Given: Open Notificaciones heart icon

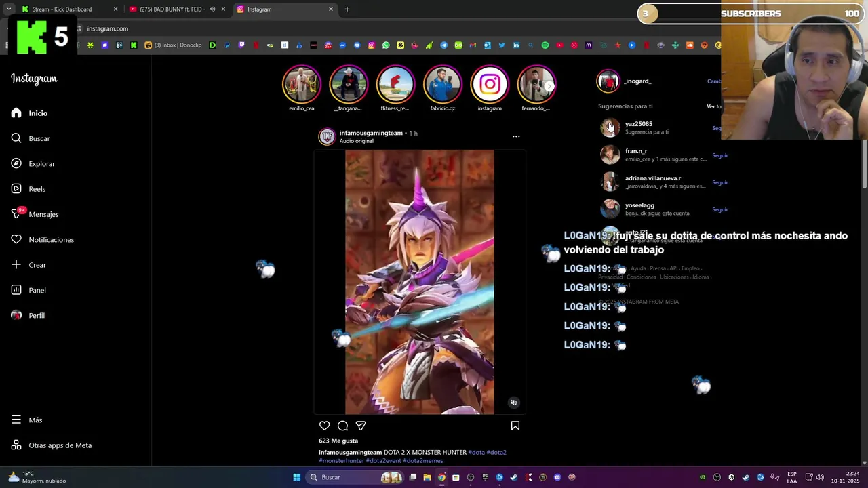Looking at the screenshot, I should tap(16, 239).
